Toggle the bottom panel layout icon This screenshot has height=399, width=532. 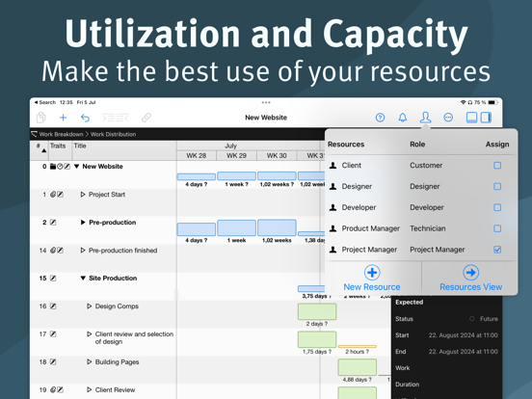(x=471, y=118)
